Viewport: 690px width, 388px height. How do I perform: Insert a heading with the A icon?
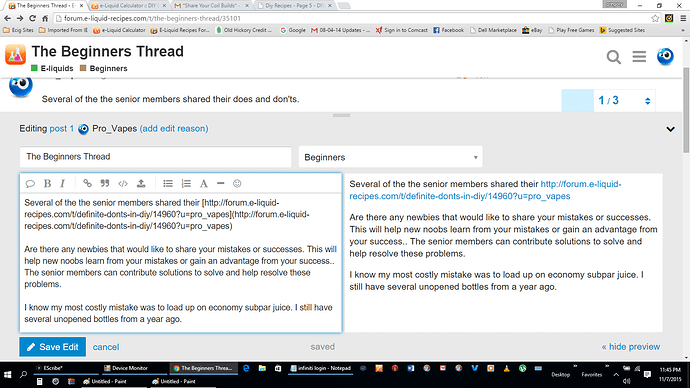coord(204,183)
